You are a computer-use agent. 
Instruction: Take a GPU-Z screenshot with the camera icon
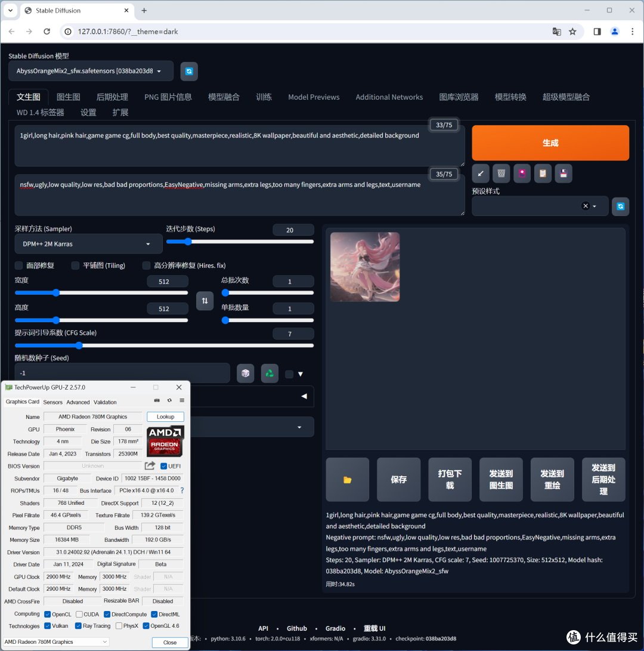click(x=157, y=400)
